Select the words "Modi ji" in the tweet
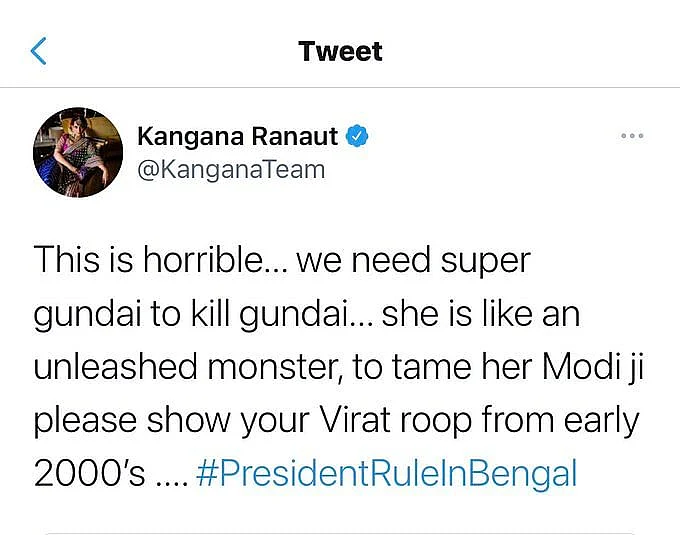This screenshot has height=535, width=680. [x=593, y=368]
